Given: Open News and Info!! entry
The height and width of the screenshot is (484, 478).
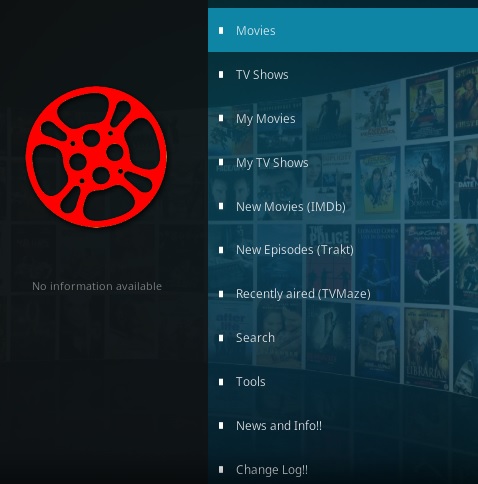Looking at the screenshot, I should [343, 426].
